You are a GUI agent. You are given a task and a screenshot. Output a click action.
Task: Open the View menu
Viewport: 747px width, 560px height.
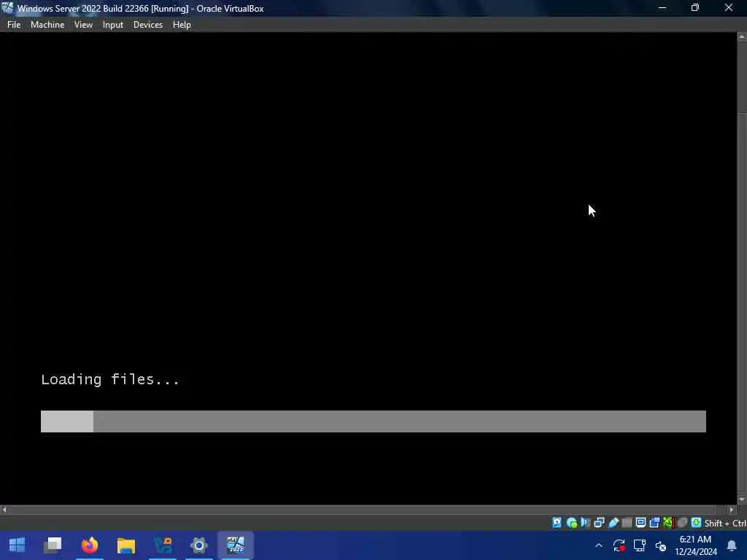(83, 25)
